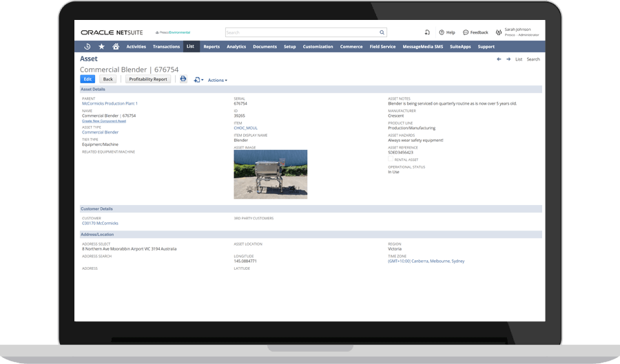Open the Transactions menu

pyautogui.click(x=166, y=47)
